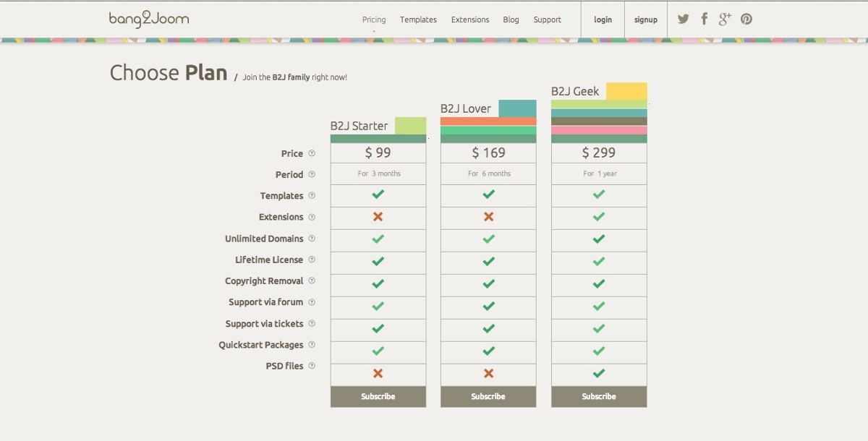This screenshot has height=441, width=868.
Task: Click the "B2J Lover" plan title
Action: click(x=466, y=108)
